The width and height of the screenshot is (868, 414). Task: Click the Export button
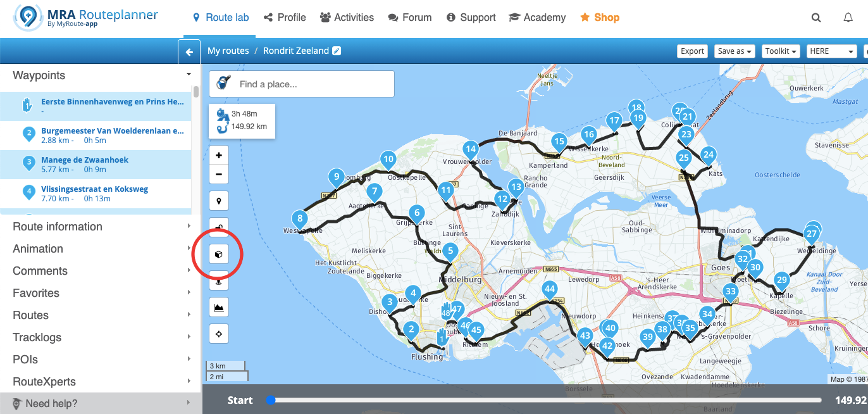(692, 51)
